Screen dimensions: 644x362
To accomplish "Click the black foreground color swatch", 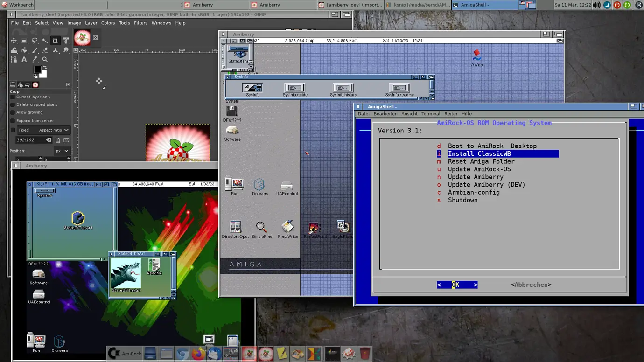I will click(x=37, y=70).
